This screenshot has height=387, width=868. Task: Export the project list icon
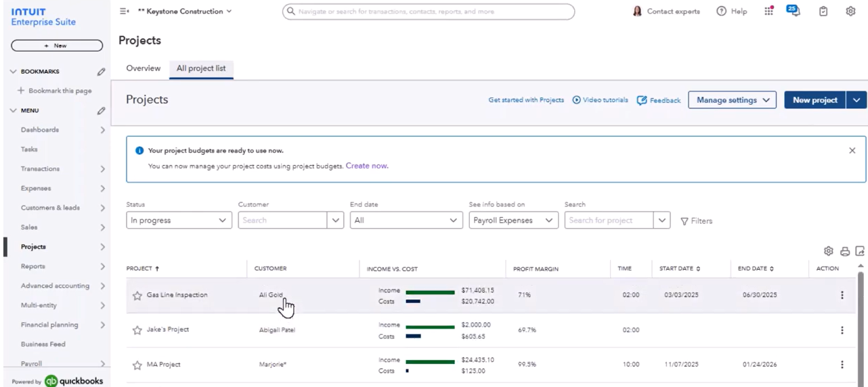(860, 251)
